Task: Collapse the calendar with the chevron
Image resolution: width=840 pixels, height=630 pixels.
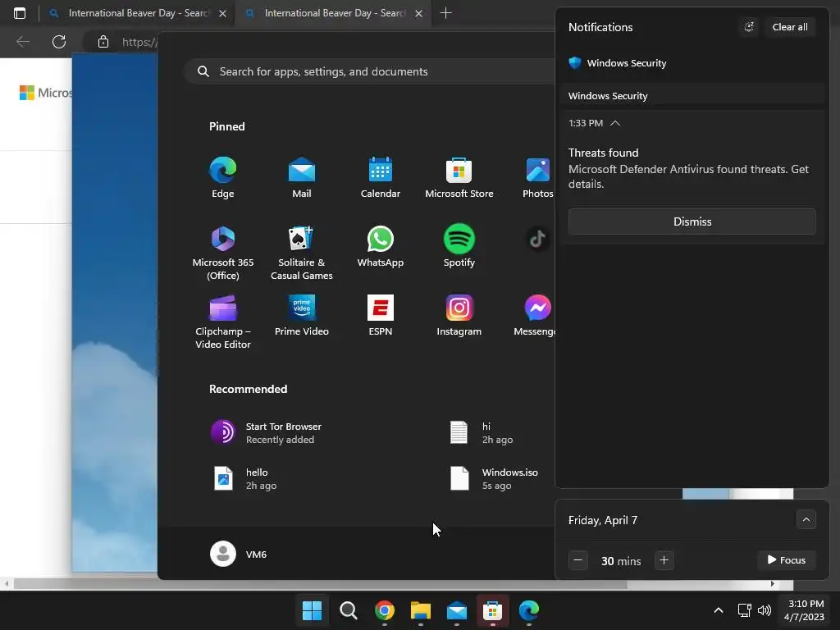Action: click(806, 519)
